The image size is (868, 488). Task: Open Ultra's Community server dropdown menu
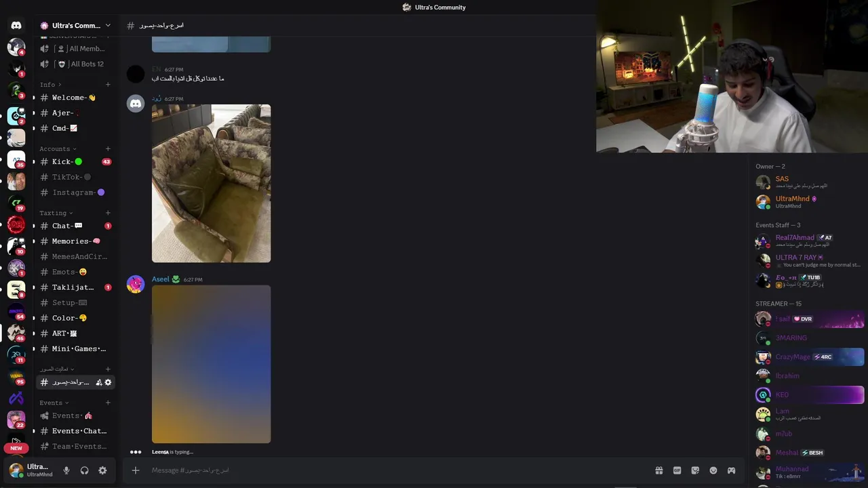point(75,25)
